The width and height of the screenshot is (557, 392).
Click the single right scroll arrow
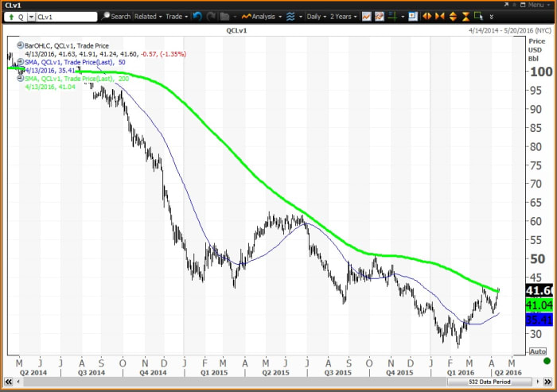(538, 382)
